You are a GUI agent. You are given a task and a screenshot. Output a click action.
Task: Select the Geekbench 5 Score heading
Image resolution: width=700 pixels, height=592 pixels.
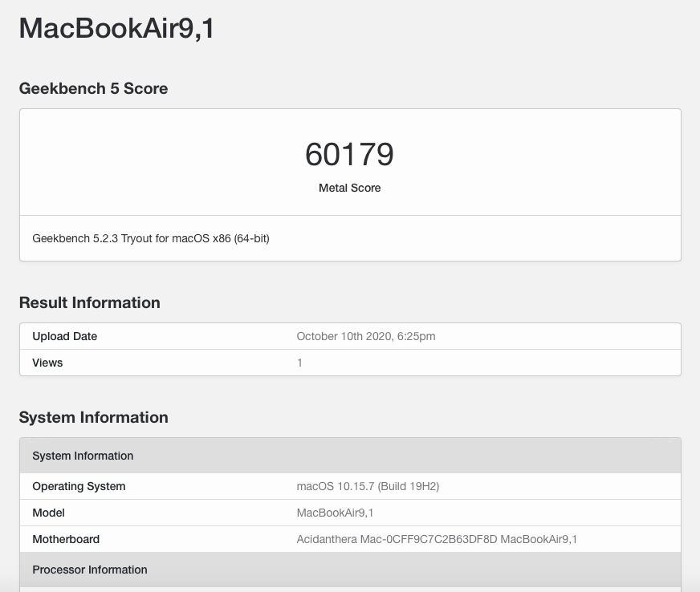pyautogui.click(x=93, y=88)
